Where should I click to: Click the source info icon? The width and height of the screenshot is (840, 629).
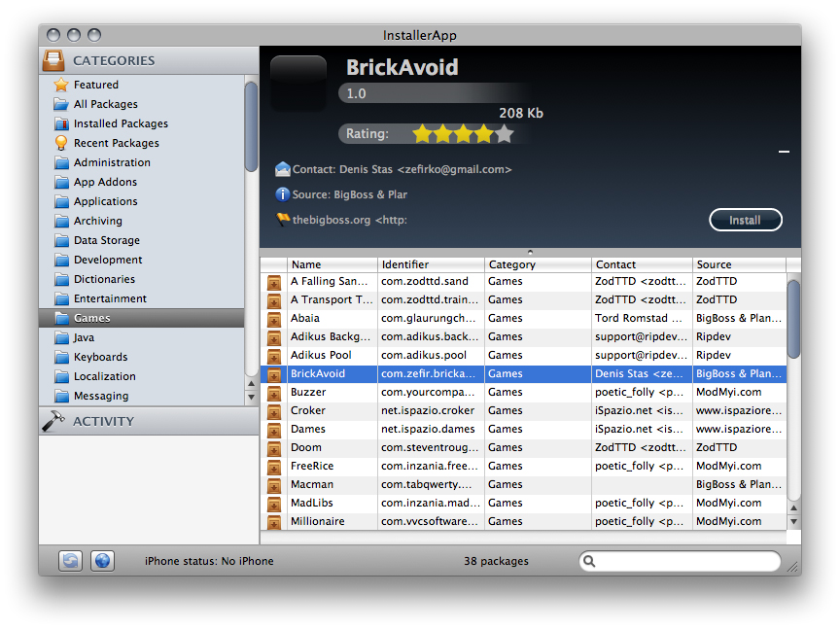282,194
